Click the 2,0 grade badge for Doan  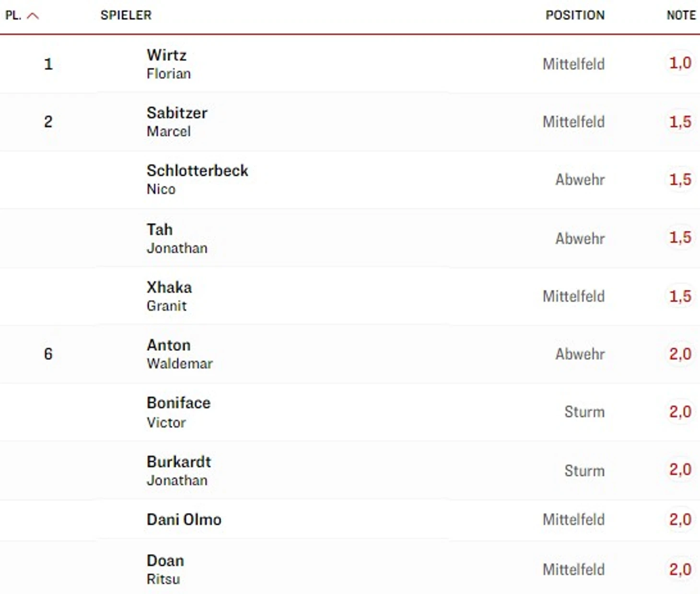click(x=680, y=570)
